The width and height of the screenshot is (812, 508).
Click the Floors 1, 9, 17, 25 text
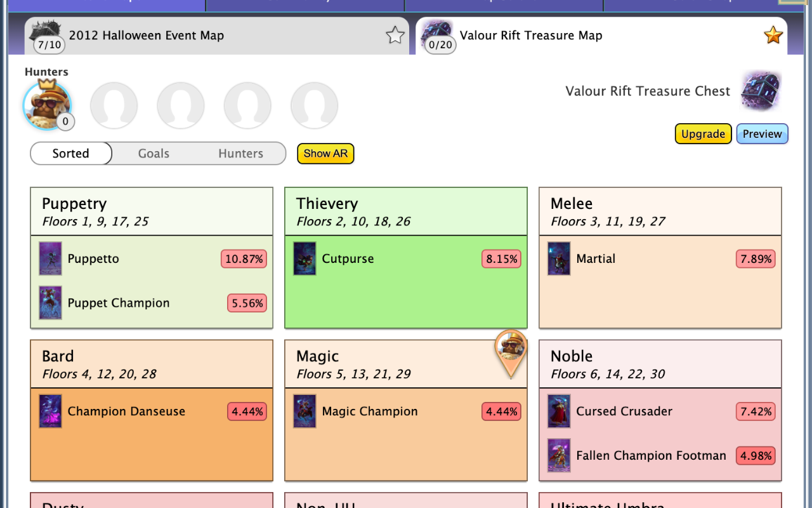95,222
